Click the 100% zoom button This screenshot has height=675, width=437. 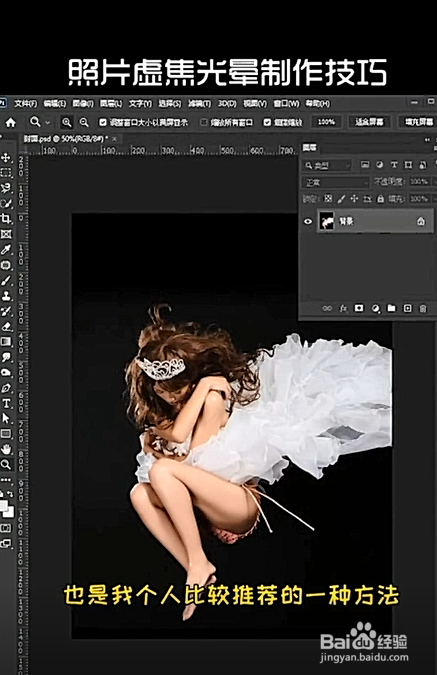(x=326, y=122)
